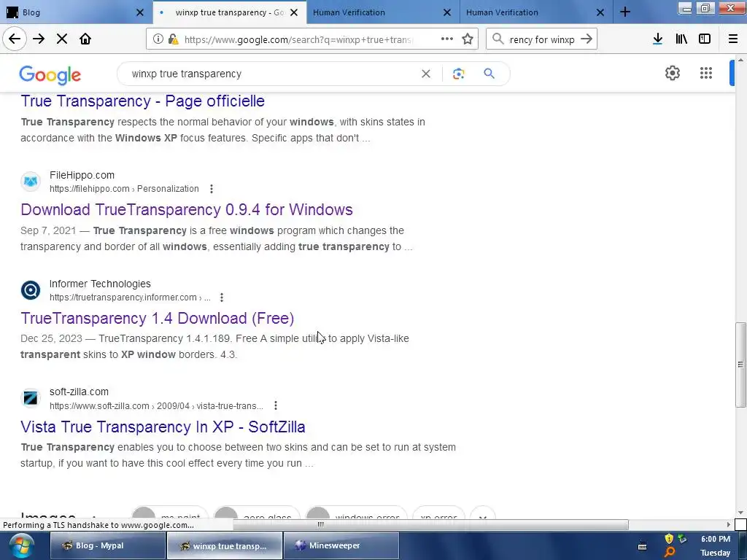Close the Blog tab
Screen dimensions: 747x560
click(x=140, y=12)
